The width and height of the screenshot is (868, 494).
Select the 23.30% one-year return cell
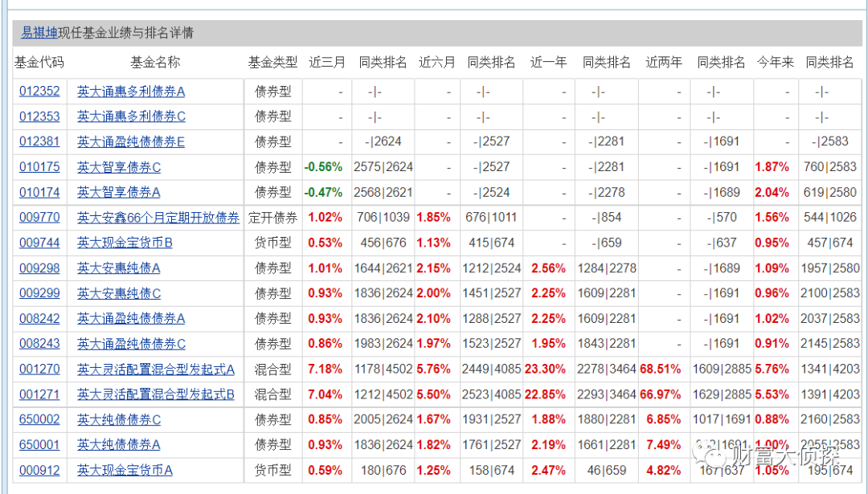[x=545, y=369]
